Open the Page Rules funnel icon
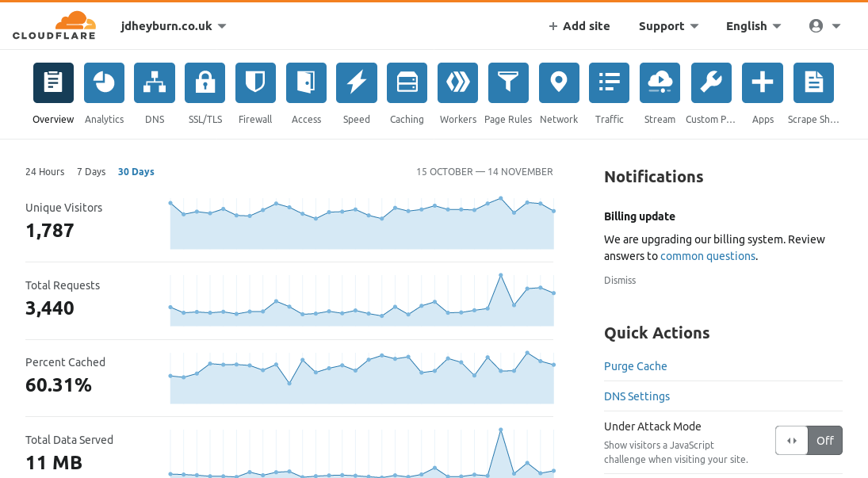The image size is (868, 478). pyautogui.click(x=508, y=83)
